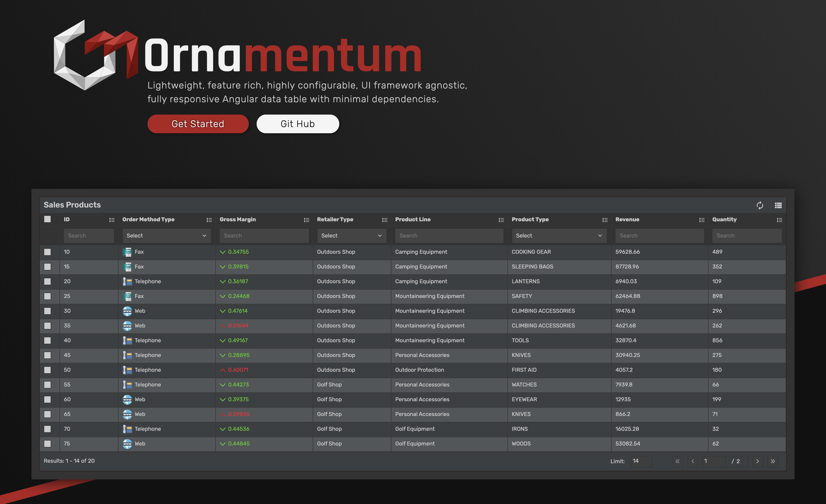The height and width of the screenshot is (504, 826).
Task: Check the row with ID 10
Action: [48, 252]
